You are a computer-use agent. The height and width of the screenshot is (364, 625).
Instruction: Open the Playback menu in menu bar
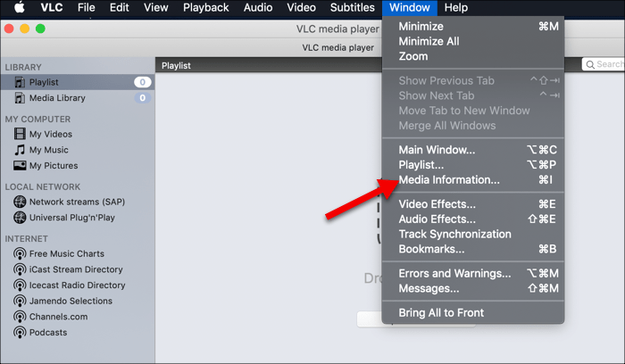[205, 8]
